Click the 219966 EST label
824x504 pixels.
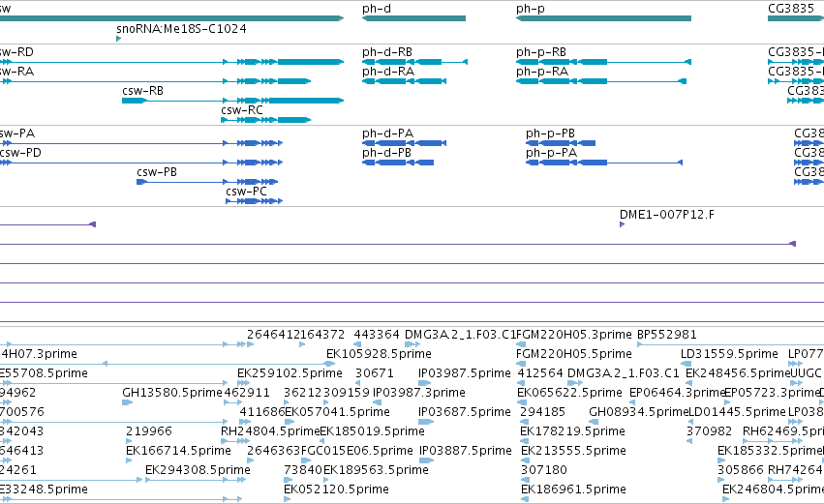(x=149, y=431)
